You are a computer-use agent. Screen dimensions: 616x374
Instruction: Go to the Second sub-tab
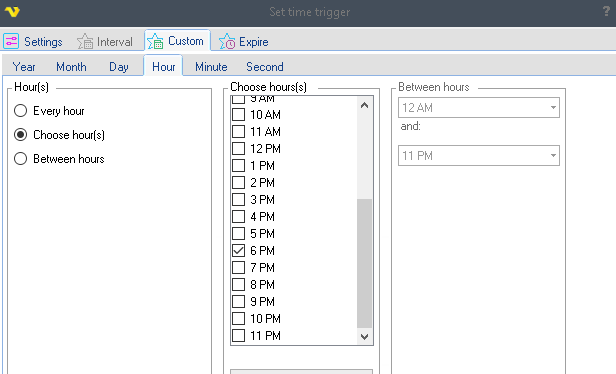(265, 67)
